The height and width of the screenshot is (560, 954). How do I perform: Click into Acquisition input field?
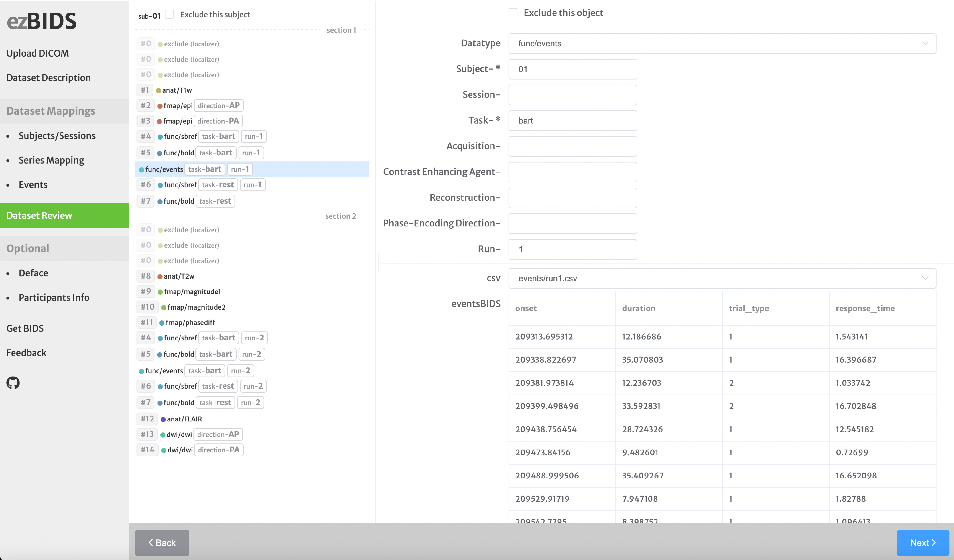[x=572, y=146]
